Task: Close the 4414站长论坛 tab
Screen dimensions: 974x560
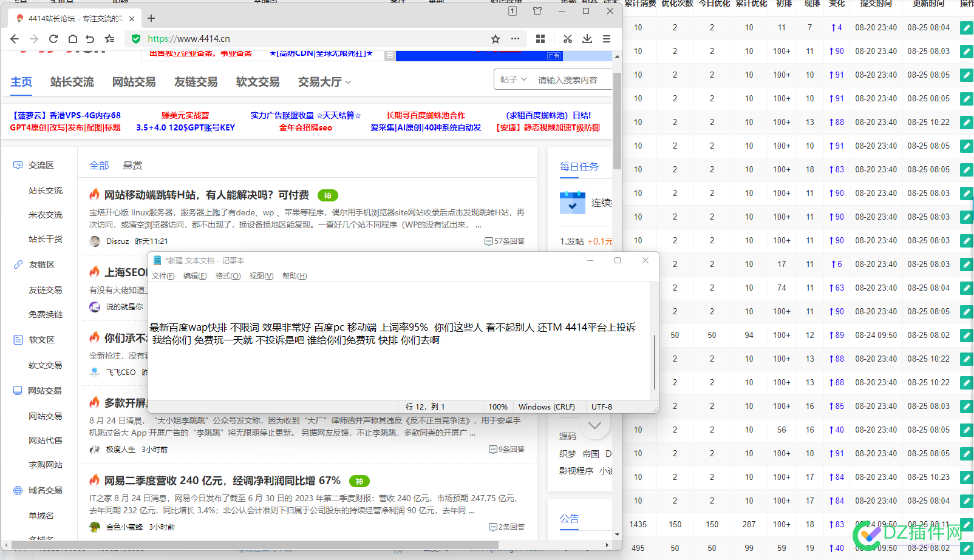Action: pyautogui.click(x=132, y=19)
